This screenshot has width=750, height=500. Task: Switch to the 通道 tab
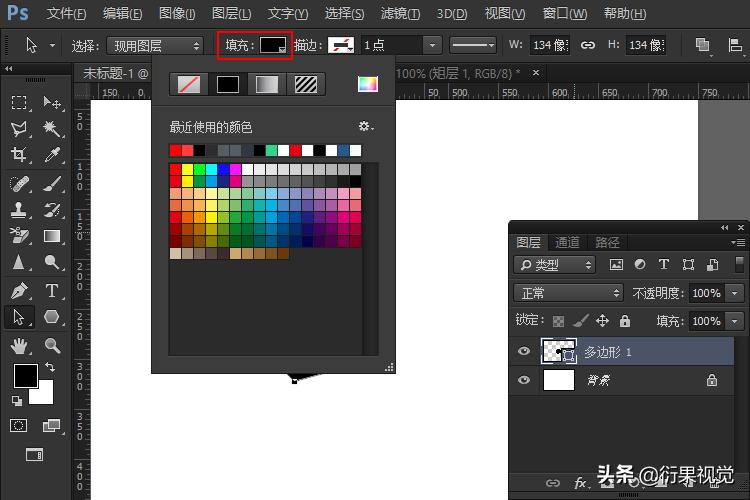pyautogui.click(x=568, y=242)
